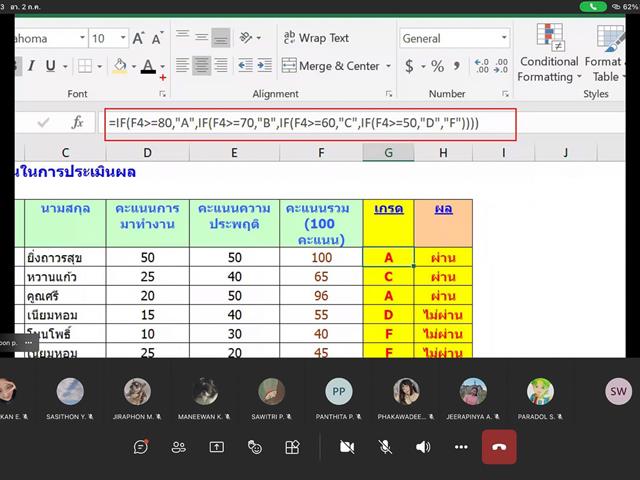Hang up the call
Viewport: 640px width, 480px height.
[499, 447]
